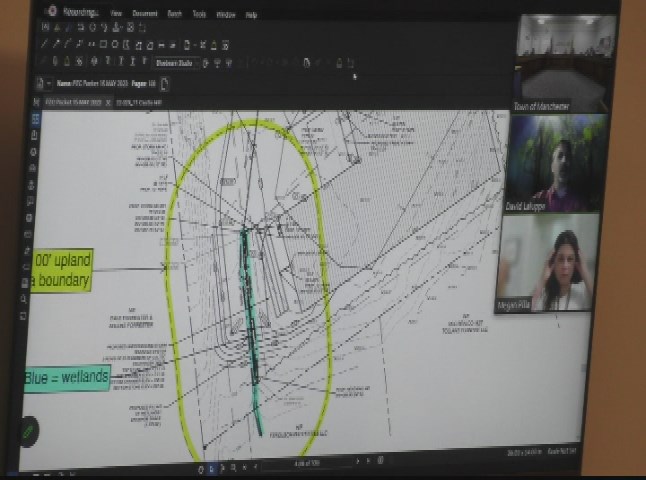Open the Batch menu

(x=174, y=14)
